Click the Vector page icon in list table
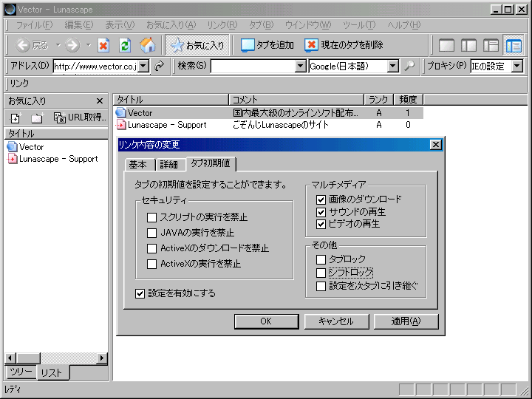This screenshot has height=399, width=532. (x=120, y=112)
